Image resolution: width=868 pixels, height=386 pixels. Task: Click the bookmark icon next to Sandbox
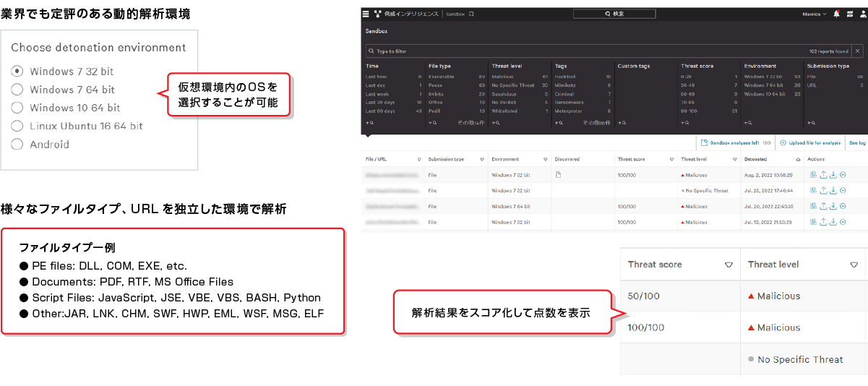tap(472, 14)
